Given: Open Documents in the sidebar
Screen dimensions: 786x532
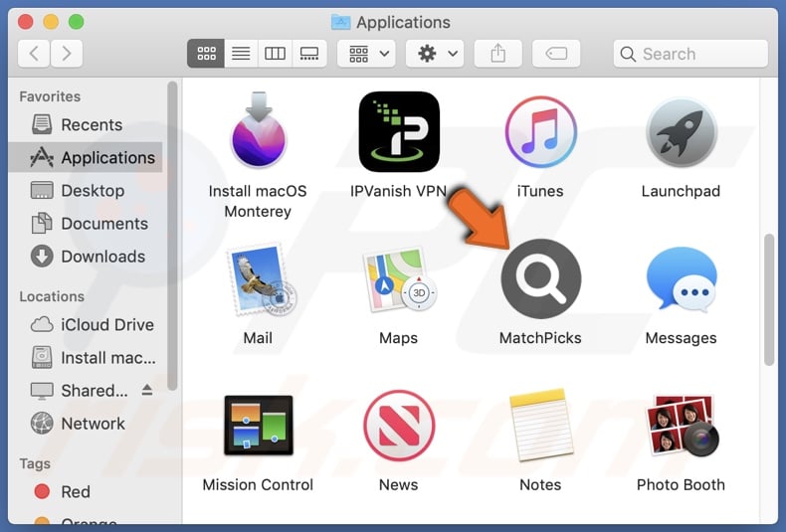Looking at the screenshot, I should 86,224.
